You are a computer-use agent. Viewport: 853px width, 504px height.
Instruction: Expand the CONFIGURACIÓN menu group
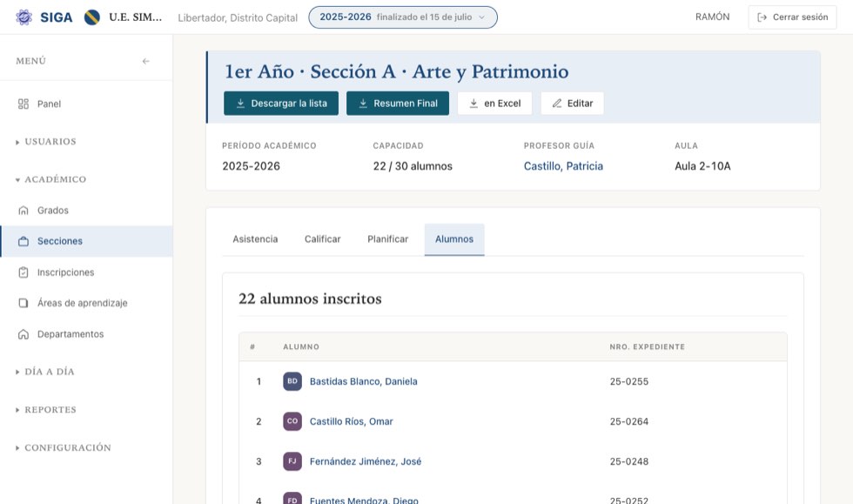(x=63, y=448)
